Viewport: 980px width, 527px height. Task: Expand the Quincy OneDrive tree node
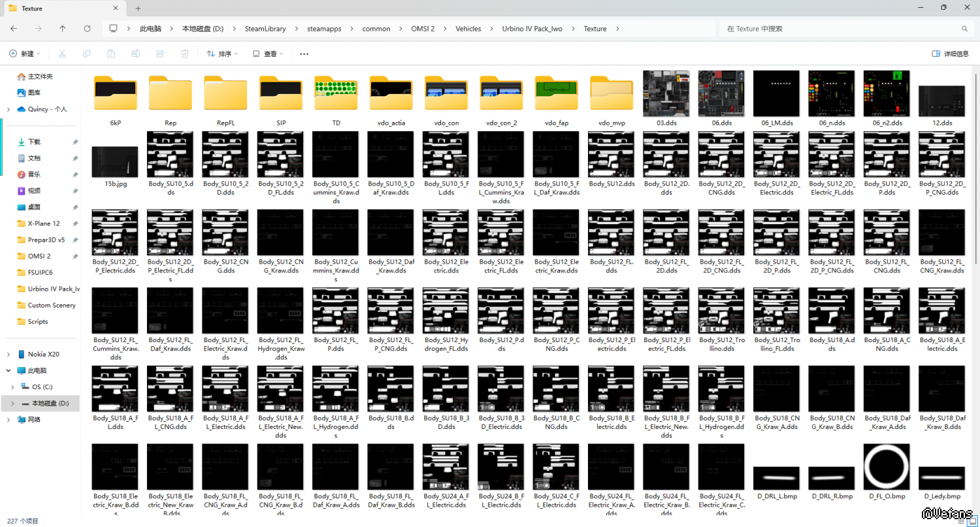(8, 109)
